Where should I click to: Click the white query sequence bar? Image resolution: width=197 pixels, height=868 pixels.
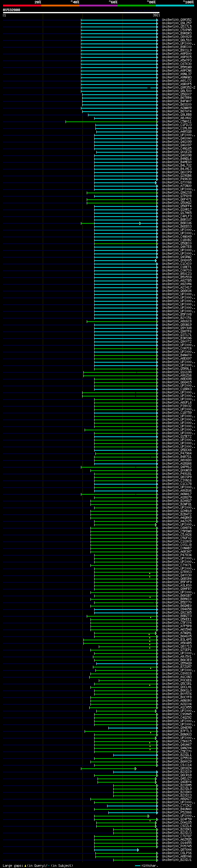(x=81, y=12)
